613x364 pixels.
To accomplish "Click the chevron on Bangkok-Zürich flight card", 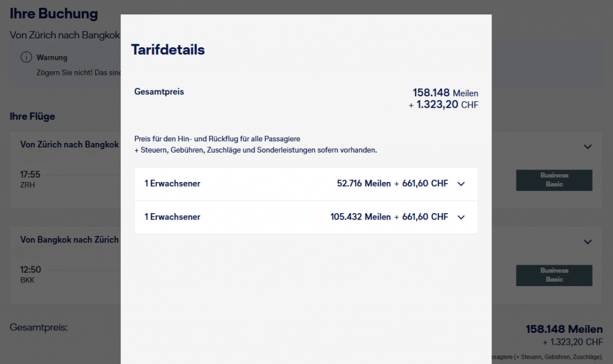I will tap(587, 242).
